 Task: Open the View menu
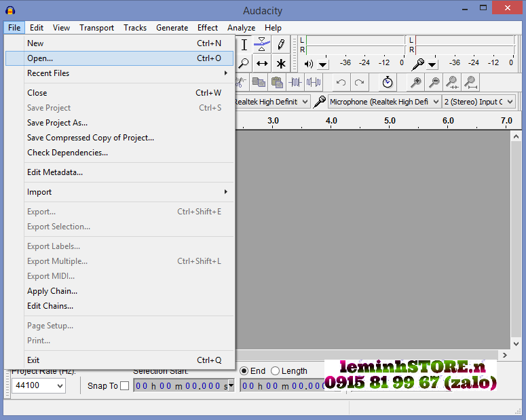pos(61,28)
